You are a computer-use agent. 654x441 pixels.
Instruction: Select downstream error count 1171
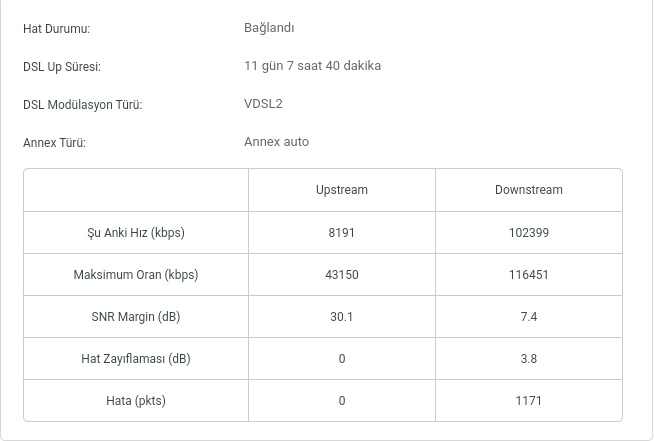(x=528, y=401)
